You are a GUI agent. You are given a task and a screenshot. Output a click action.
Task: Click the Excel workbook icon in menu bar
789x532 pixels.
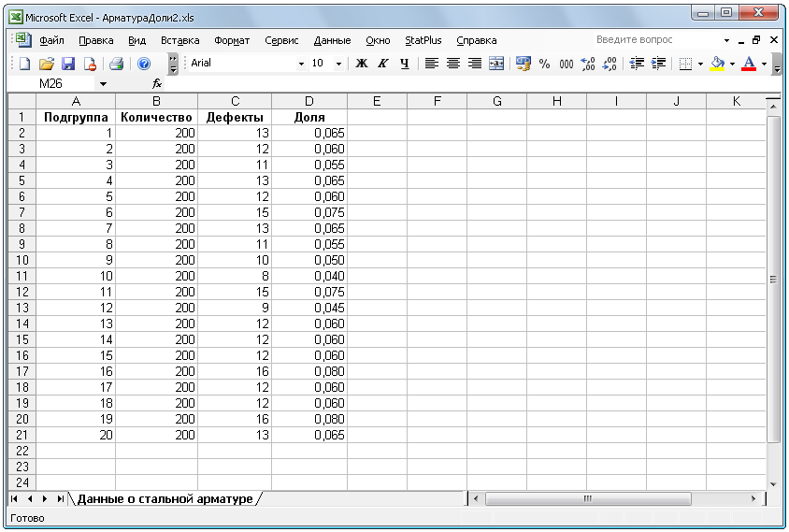pyautogui.click(x=22, y=40)
